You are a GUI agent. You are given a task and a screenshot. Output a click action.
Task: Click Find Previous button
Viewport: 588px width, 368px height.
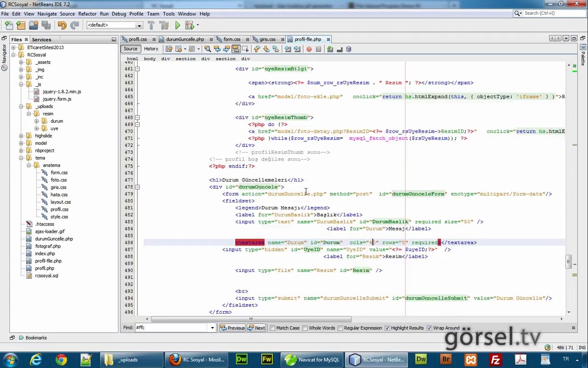point(232,328)
